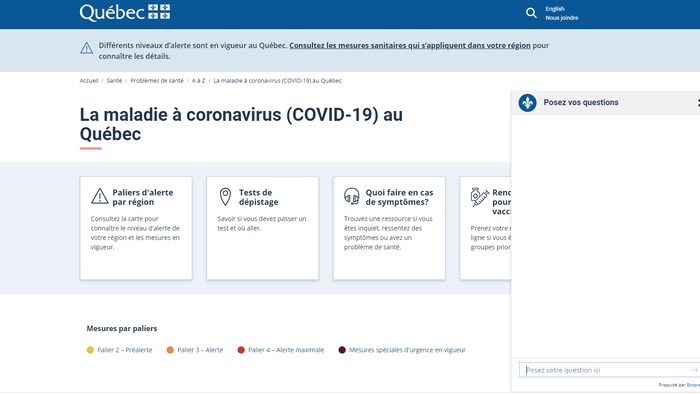Open the A à Z breadcrumb
Image resolution: width=700 pixels, height=394 pixels.
click(x=198, y=81)
